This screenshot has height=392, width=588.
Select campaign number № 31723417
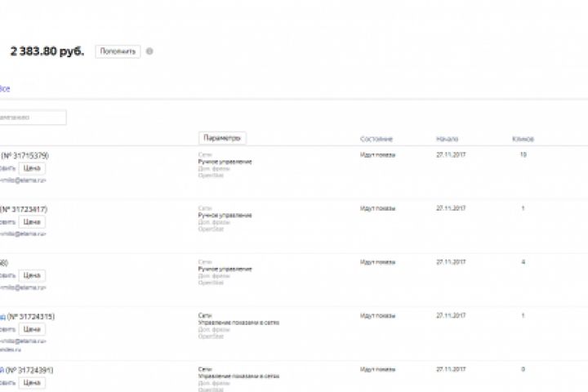[x=24, y=209]
